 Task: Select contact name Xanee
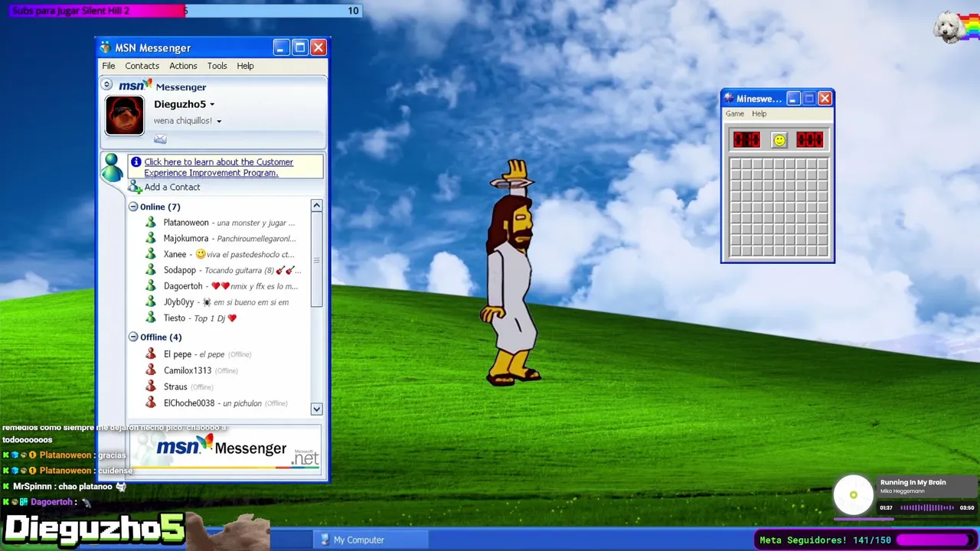pyautogui.click(x=175, y=255)
